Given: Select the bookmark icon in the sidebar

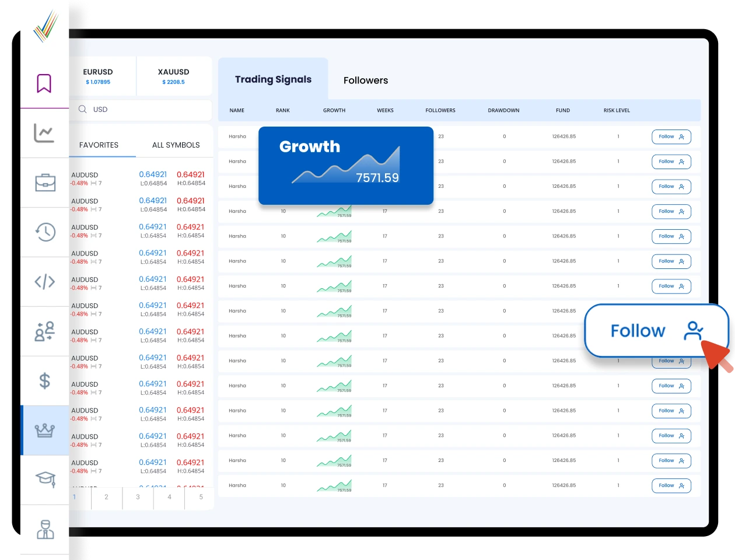Looking at the screenshot, I should coord(44,83).
